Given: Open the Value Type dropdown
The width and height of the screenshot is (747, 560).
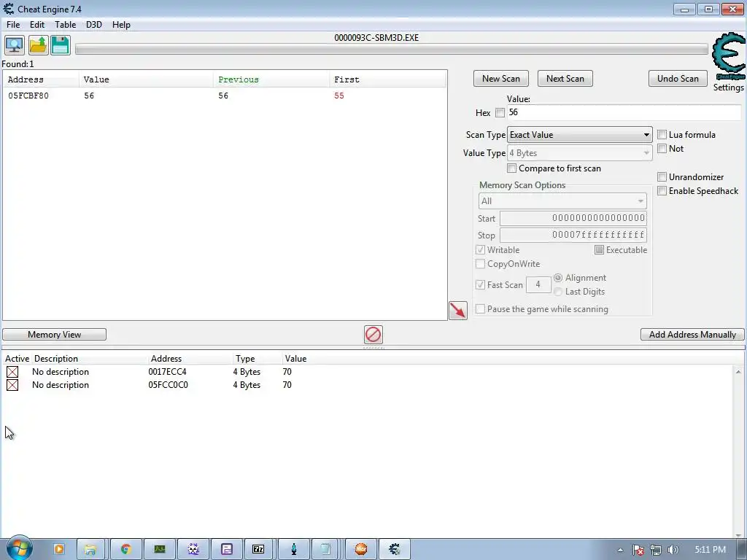Looking at the screenshot, I should pyautogui.click(x=579, y=153).
